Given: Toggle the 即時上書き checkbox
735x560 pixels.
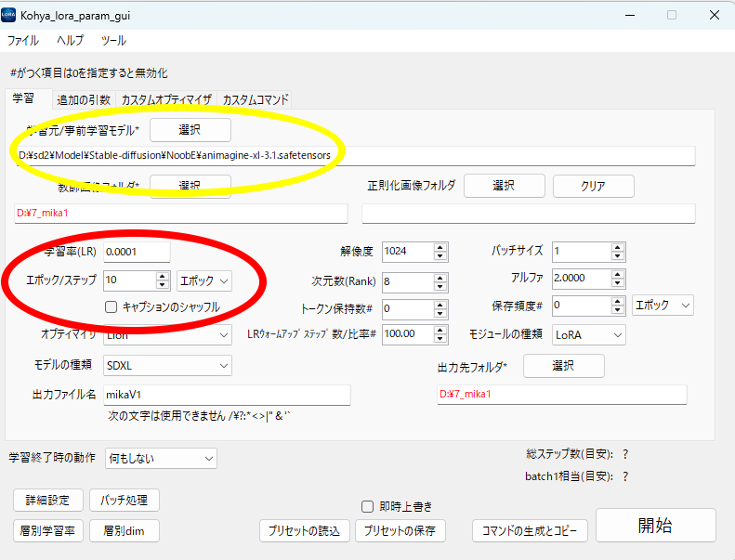Looking at the screenshot, I should pos(368,506).
